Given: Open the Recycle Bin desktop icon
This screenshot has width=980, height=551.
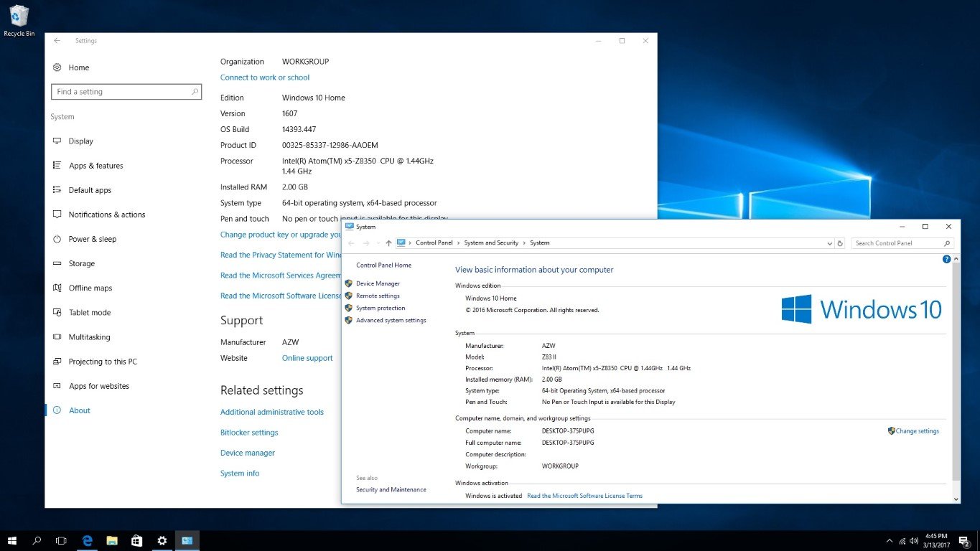Looking at the screenshot, I should [x=19, y=21].
